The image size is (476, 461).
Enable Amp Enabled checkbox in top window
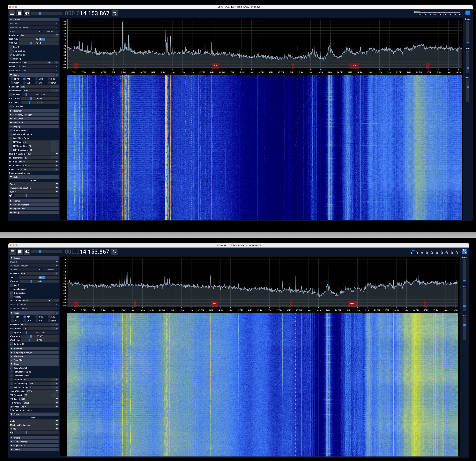(11, 51)
